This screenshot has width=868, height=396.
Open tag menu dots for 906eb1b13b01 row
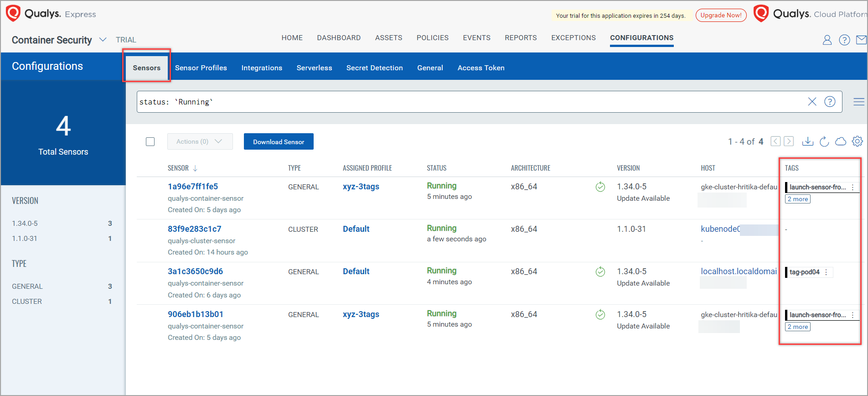(852, 315)
